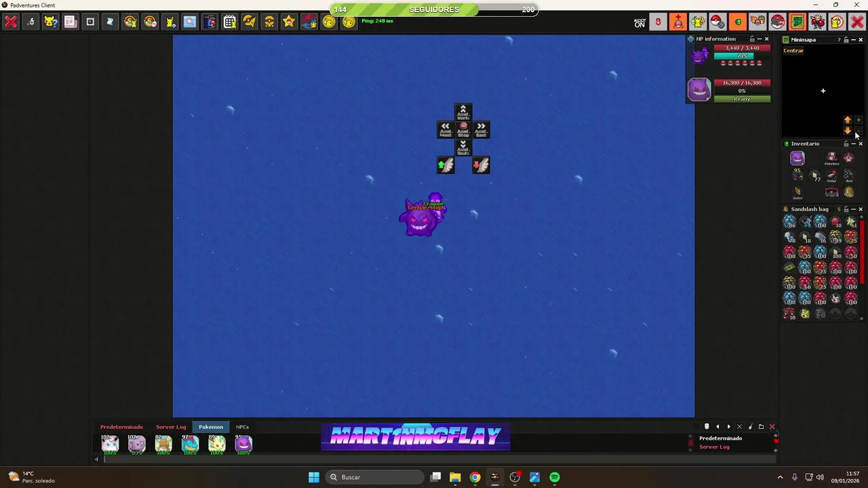The width and height of the screenshot is (868, 488).
Task: Click red close X in chat toolbar
Action: click(x=772, y=427)
